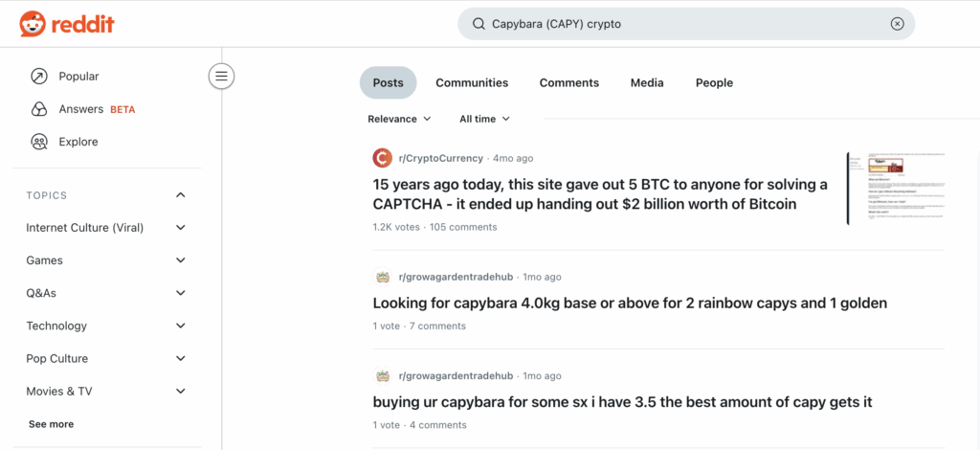Collapse the TOPICS section
The height and width of the screenshot is (450, 980).
[181, 195]
